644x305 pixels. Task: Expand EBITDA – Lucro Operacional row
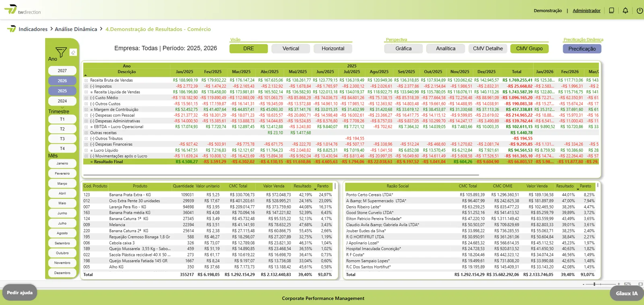86,127
